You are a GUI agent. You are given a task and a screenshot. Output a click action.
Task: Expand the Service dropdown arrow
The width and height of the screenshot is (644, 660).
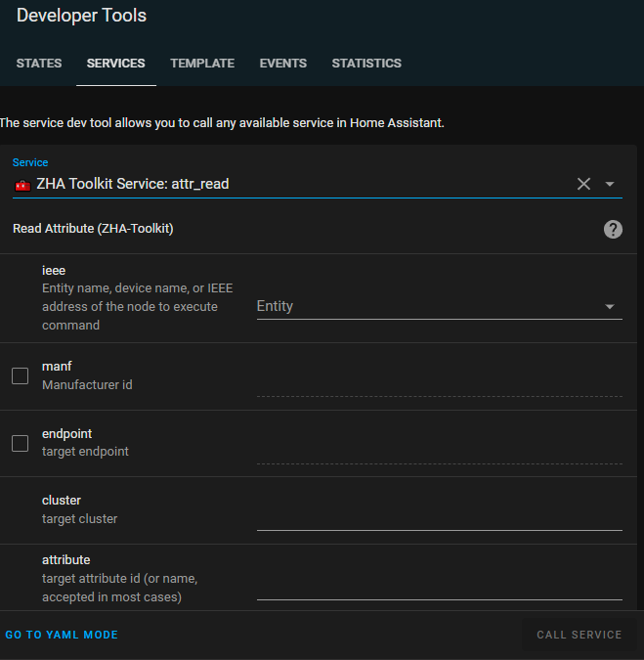pos(610,184)
